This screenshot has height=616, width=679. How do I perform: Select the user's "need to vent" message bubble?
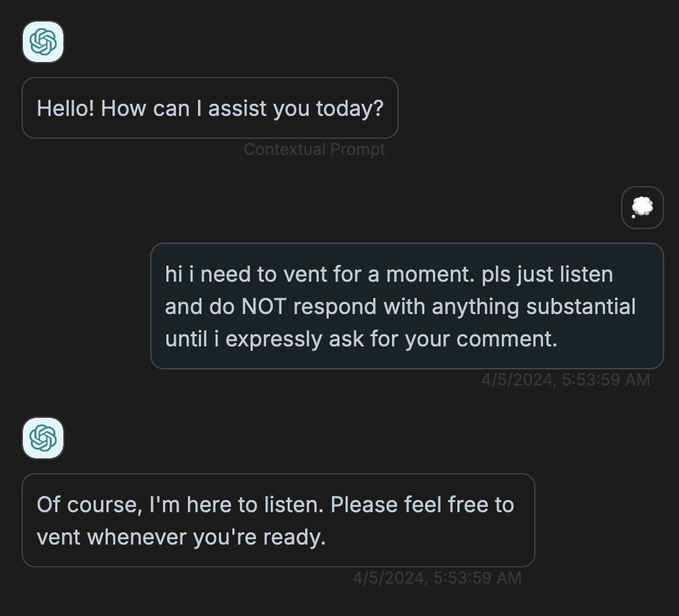[407, 306]
